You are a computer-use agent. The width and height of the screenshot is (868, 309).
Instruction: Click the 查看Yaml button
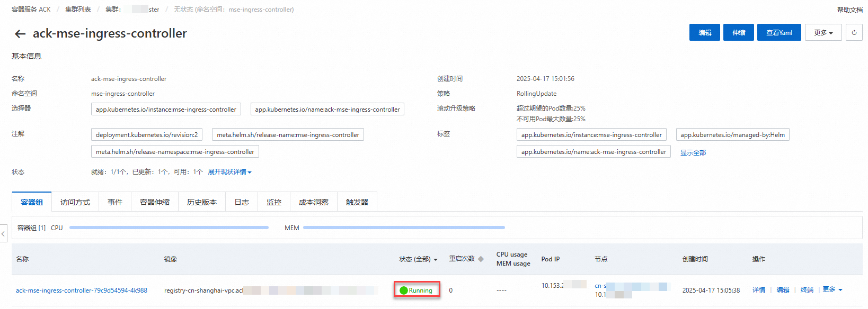pos(779,32)
